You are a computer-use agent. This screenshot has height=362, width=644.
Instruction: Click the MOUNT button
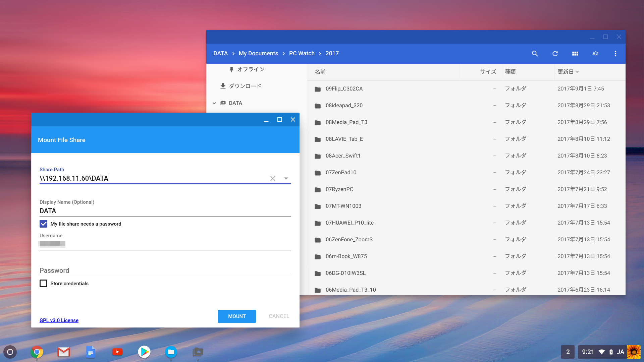point(237,316)
